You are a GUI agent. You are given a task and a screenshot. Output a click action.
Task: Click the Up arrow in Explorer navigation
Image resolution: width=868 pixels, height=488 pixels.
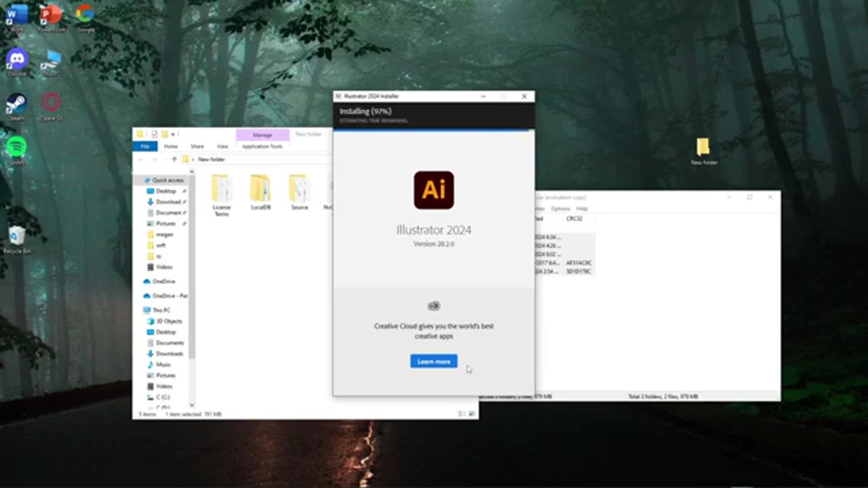click(x=174, y=159)
